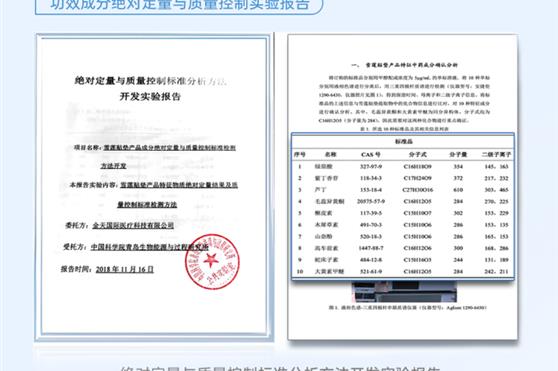Click the compound name in table row 10

click(x=329, y=271)
